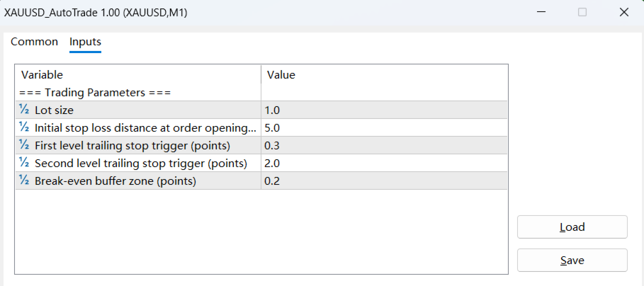
Task: Select the Trading Parameters section row
Action: click(x=96, y=92)
